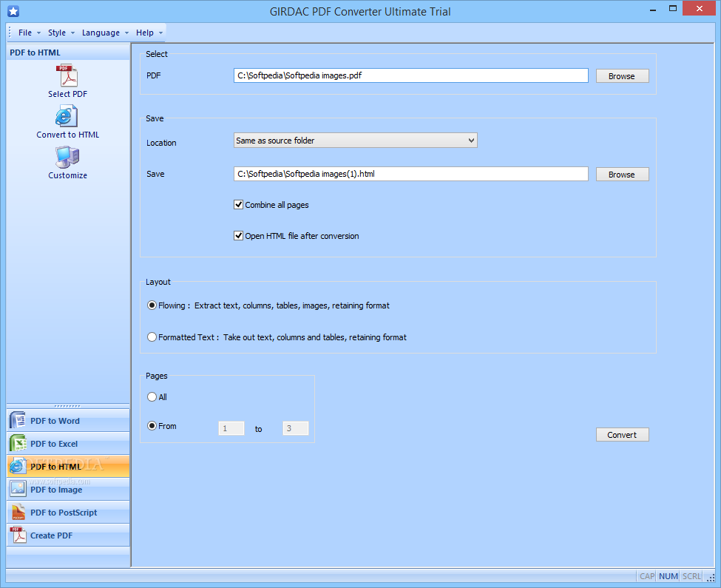Choose All pages radio button

click(152, 396)
